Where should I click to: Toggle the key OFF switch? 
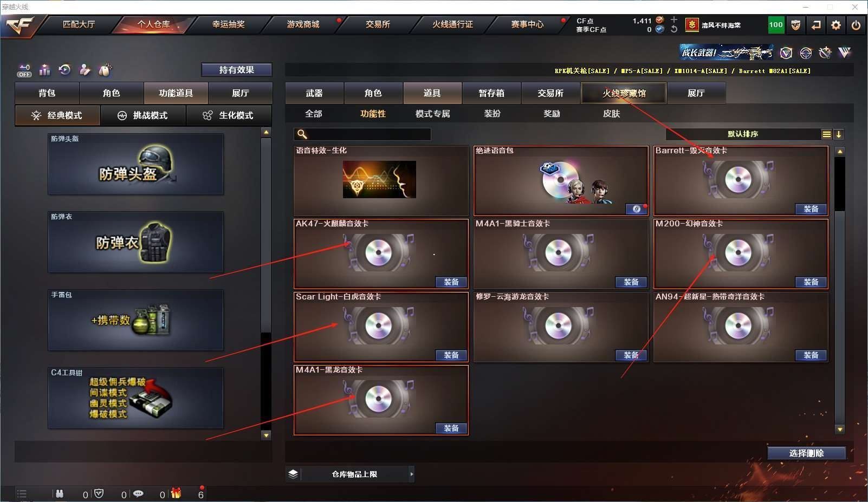pyautogui.click(x=24, y=70)
